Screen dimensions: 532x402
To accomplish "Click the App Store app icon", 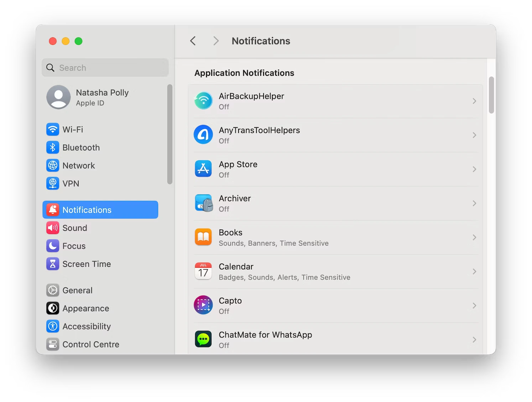I will [203, 169].
